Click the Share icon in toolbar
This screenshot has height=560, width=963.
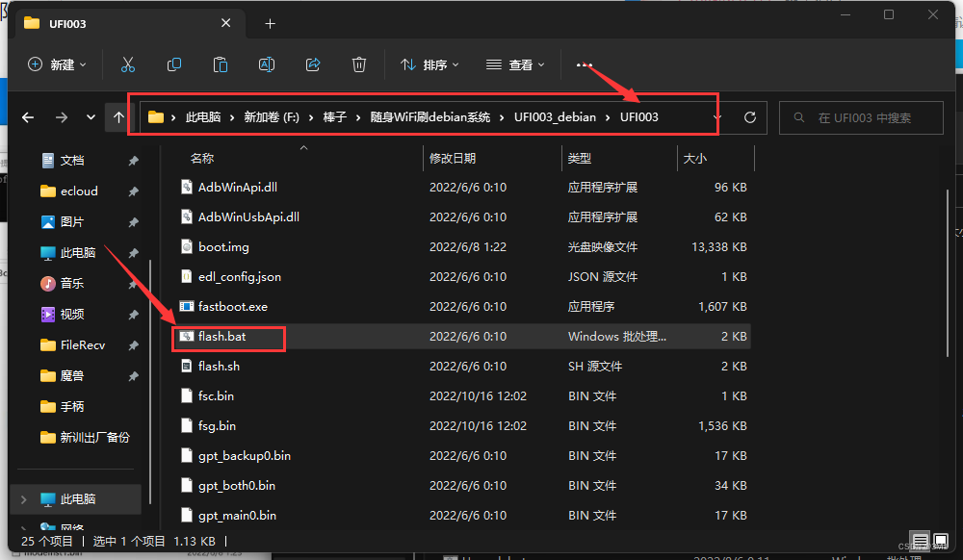(x=313, y=64)
